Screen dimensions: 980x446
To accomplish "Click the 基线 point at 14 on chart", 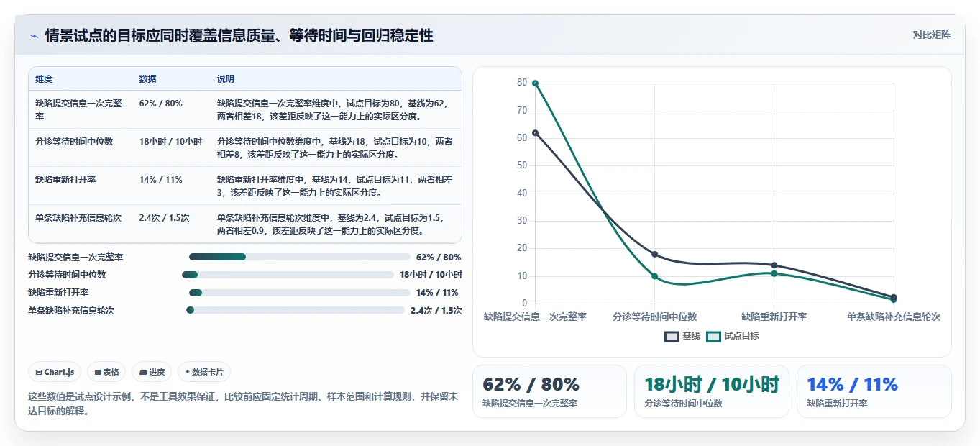I will point(774,265).
